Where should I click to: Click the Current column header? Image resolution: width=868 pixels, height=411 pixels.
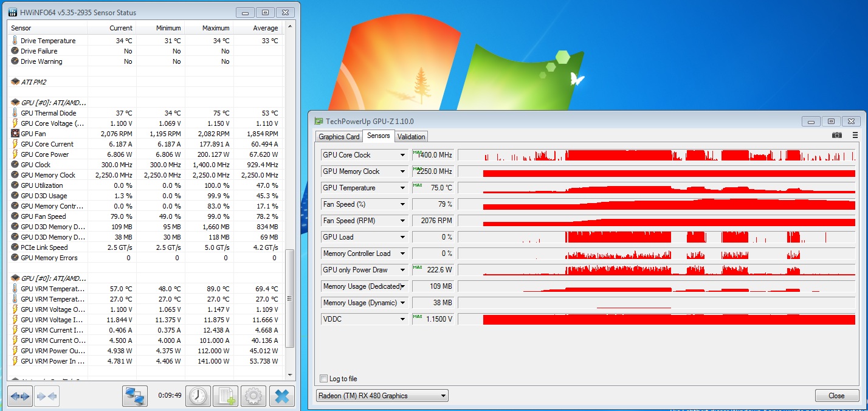[112, 28]
